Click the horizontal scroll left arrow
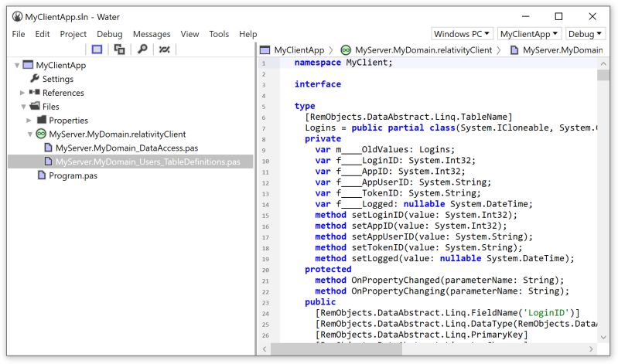This screenshot has width=618, height=364. click(265, 349)
